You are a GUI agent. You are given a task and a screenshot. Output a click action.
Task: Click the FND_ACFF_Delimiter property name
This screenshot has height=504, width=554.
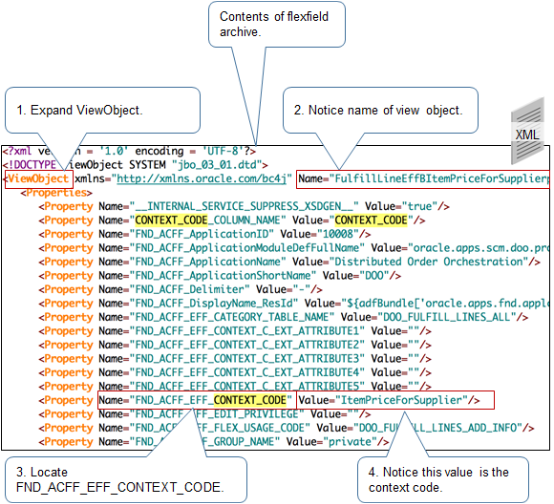tap(189, 289)
